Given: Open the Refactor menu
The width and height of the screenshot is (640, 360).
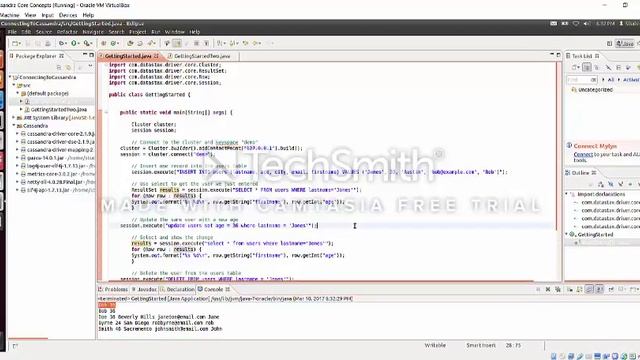Looking at the screenshot, I should [x=67, y=32].
